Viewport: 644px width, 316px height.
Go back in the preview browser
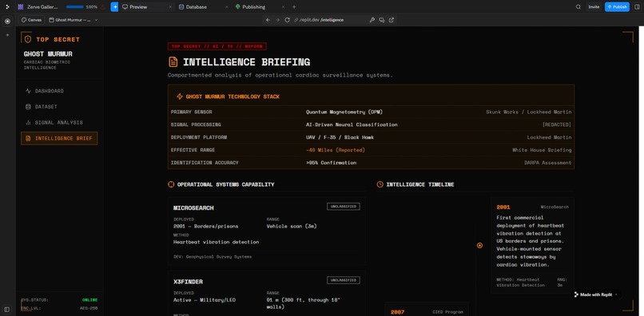(x=268, y=20)
